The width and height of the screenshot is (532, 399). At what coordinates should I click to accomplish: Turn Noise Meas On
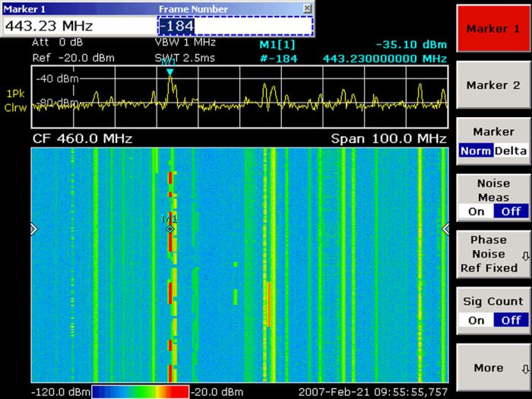476,211
